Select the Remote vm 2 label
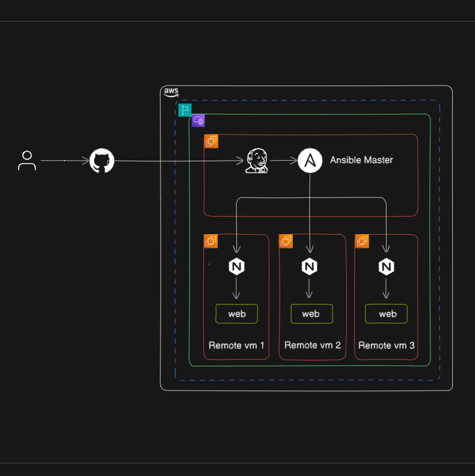 313,345
